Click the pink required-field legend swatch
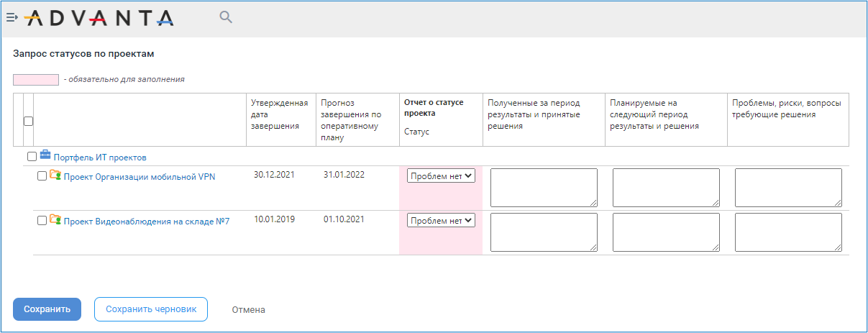 36,79
